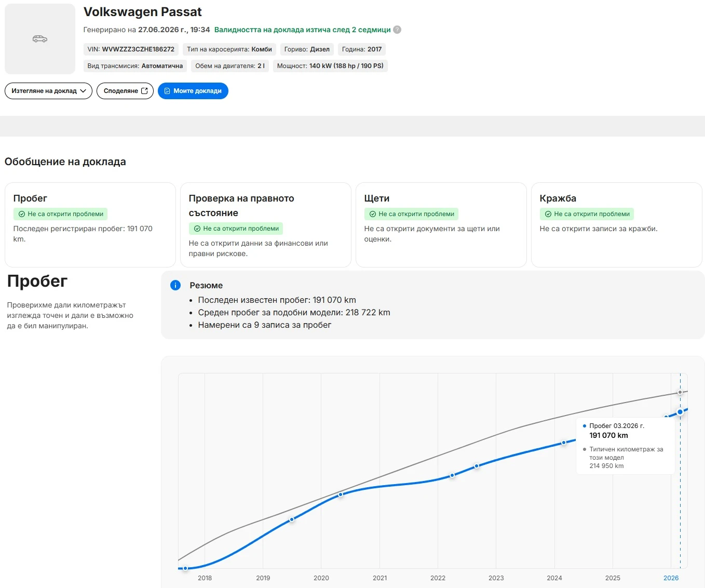Click the check icon in Пробег status badge
Viewport: 705px width, 588px height.
click(x=22, y=214)
